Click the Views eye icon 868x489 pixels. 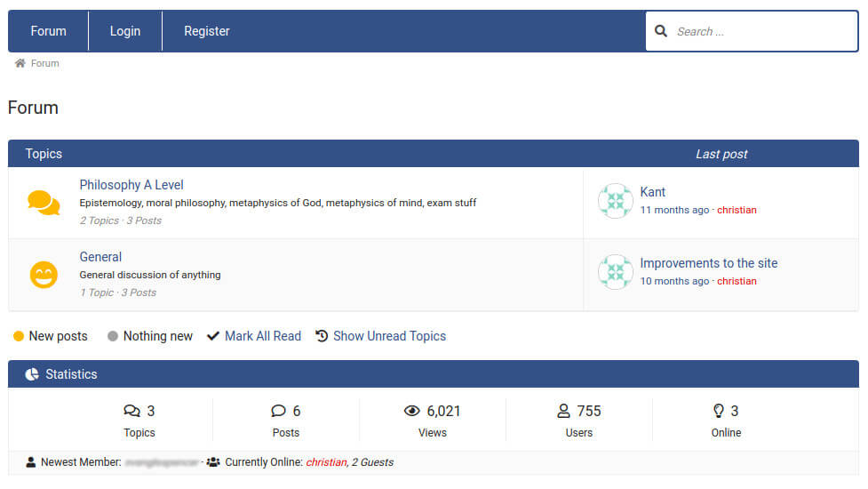pyautogui.click(x=412, y=411)
